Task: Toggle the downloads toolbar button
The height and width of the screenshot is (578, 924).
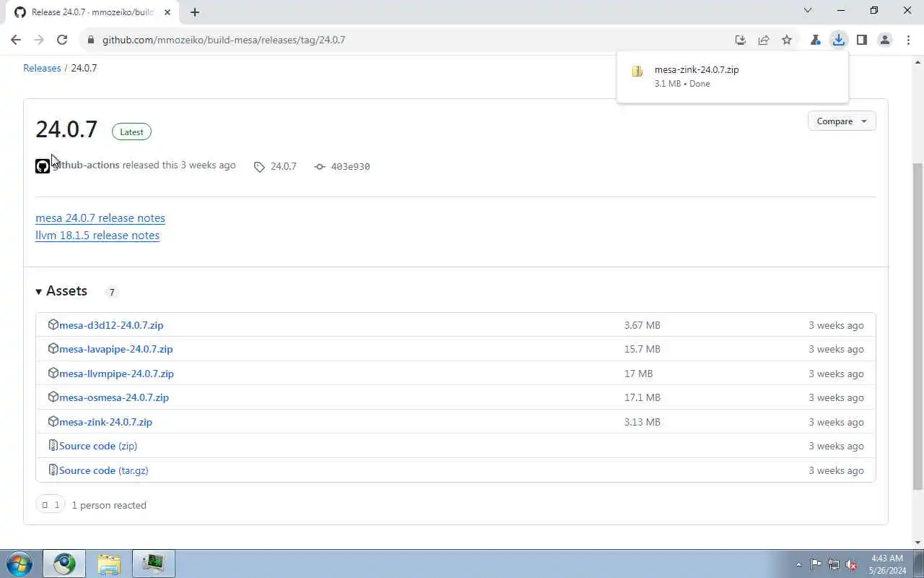Action: click(838, 40)
